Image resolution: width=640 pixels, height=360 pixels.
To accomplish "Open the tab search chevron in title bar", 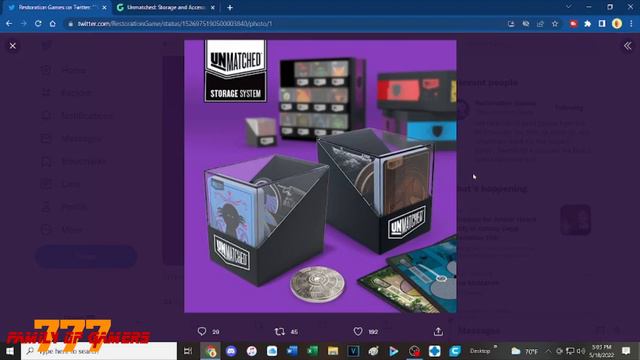I will click(569, 7).
